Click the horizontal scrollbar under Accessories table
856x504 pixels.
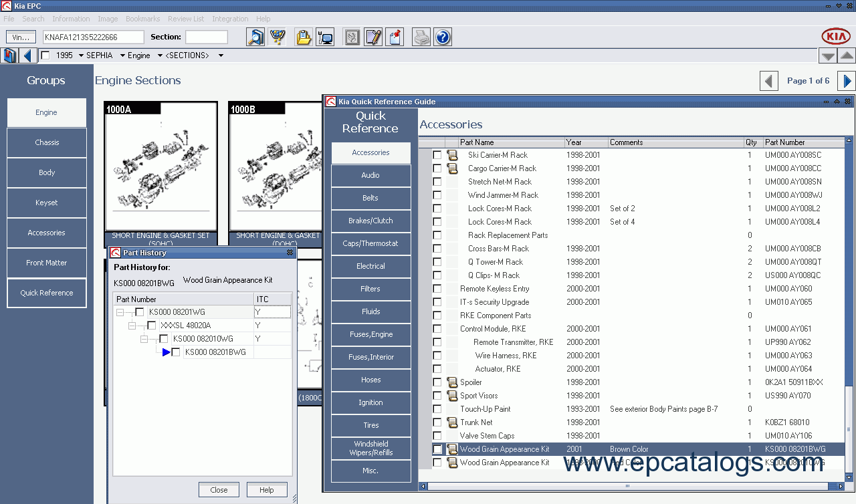(627, 486)
